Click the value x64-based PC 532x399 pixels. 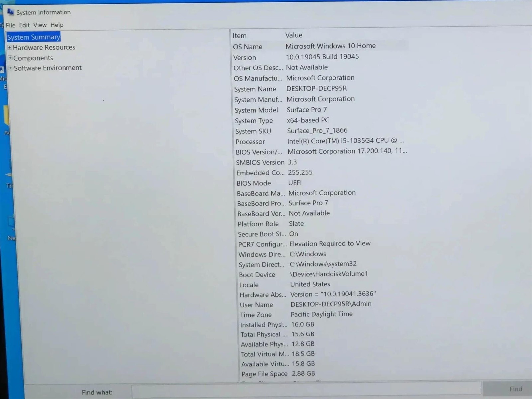coord(308,120)
